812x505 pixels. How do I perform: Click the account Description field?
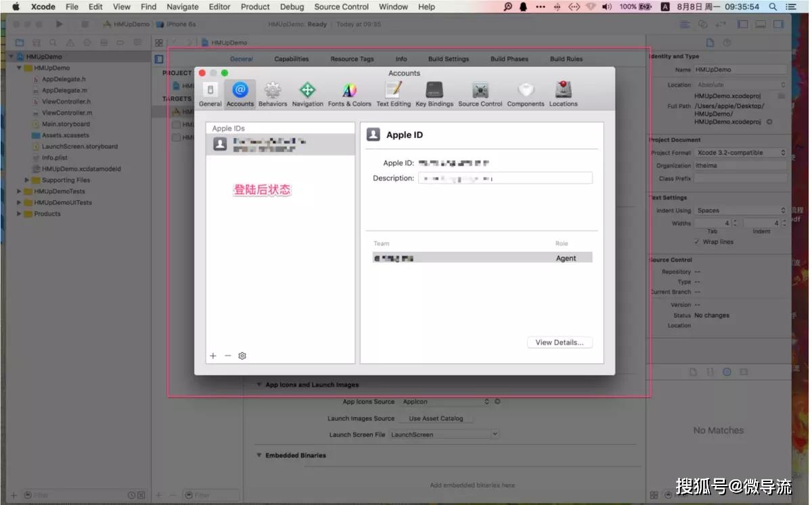(x=505, y=178)
